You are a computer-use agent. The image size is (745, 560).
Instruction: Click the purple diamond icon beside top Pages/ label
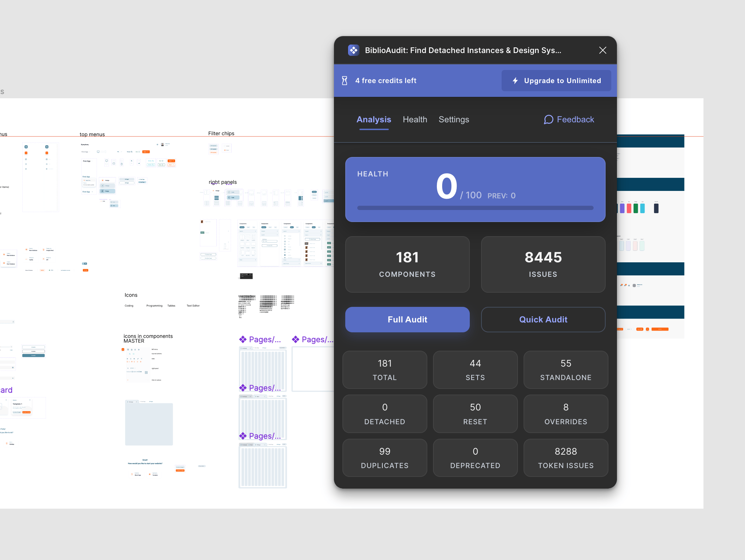pos(243,339)
